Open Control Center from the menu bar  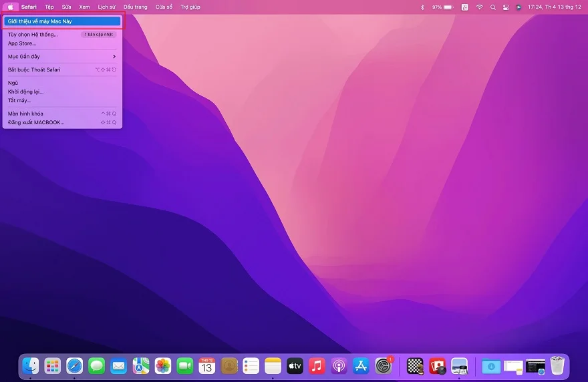tap(506, 7)
